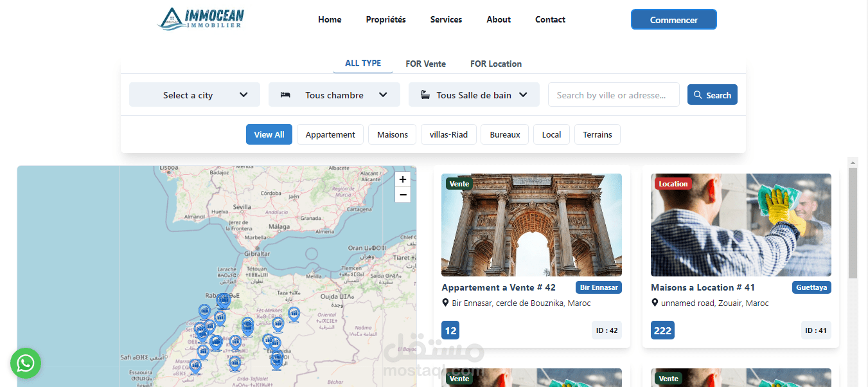Zoom in on the map
Viewport: 868px width, 387px height.
pos(403,179)
